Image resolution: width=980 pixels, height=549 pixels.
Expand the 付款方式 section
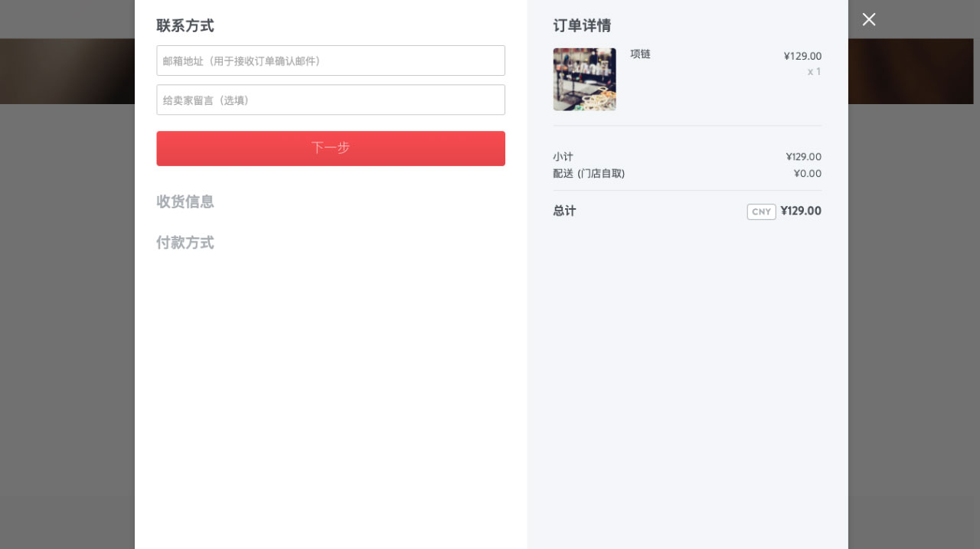pyautogui.click(x=185, y=243)
